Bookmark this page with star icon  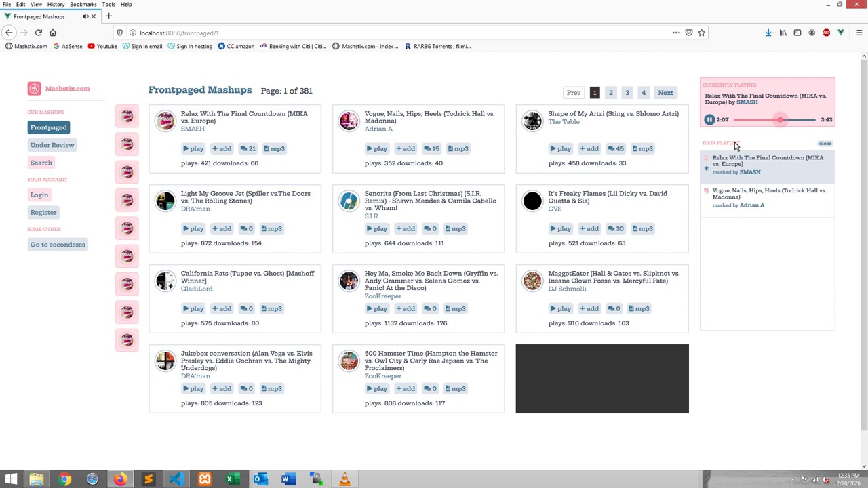[702, 33]
